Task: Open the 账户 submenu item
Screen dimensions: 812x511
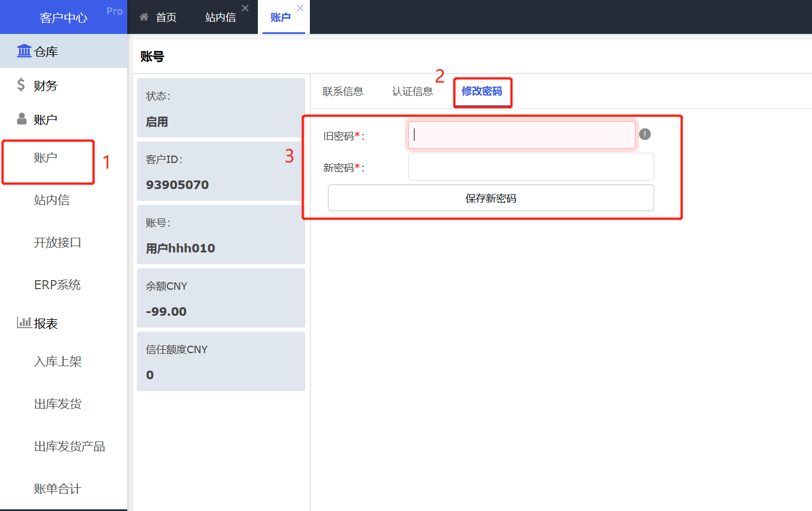Action: (46, 157)
